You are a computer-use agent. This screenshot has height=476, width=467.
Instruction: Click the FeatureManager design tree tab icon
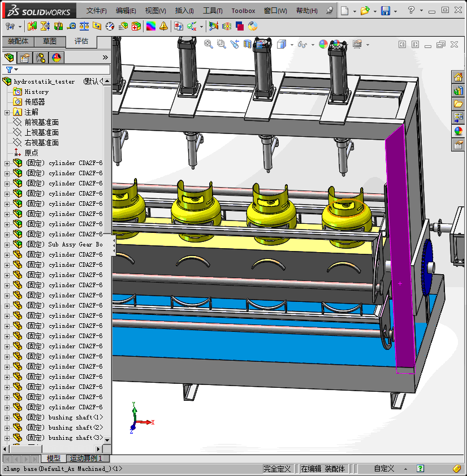point(8,57)
